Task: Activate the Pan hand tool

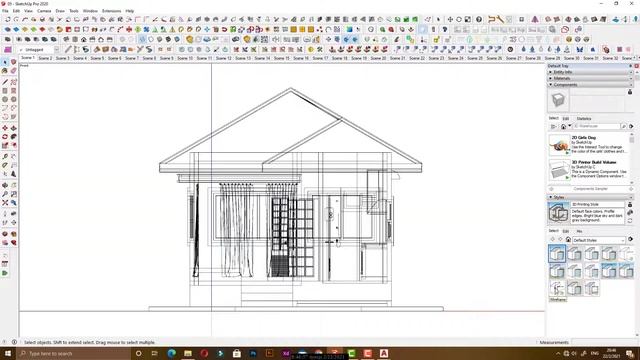Action: (13, 185)
